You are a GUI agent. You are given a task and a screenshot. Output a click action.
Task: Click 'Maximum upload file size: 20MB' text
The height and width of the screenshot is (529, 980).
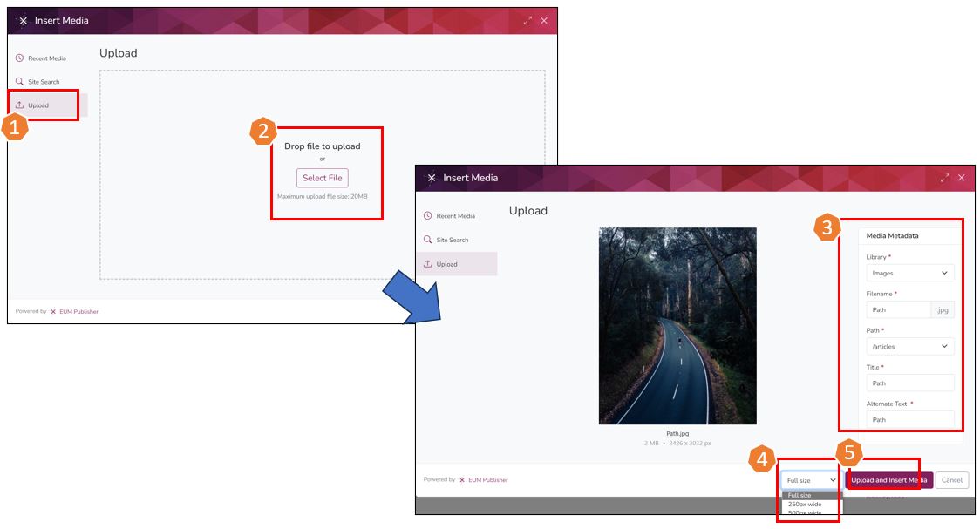[x=323, y=196]
